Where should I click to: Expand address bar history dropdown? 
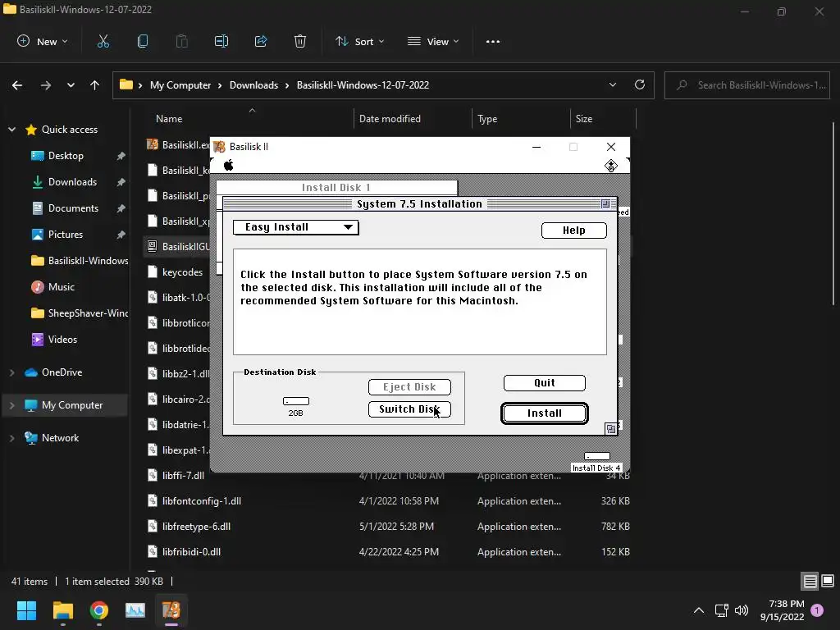(613, 84)
